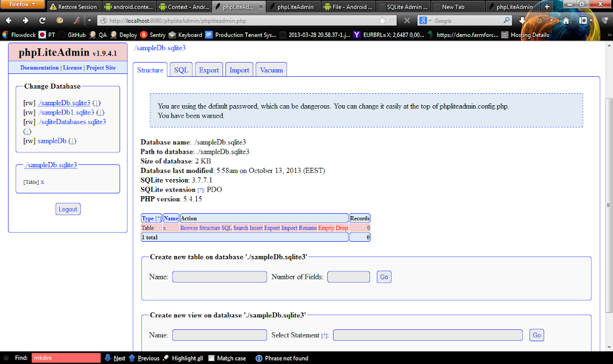Click the Logout button

tap(68, 209)
